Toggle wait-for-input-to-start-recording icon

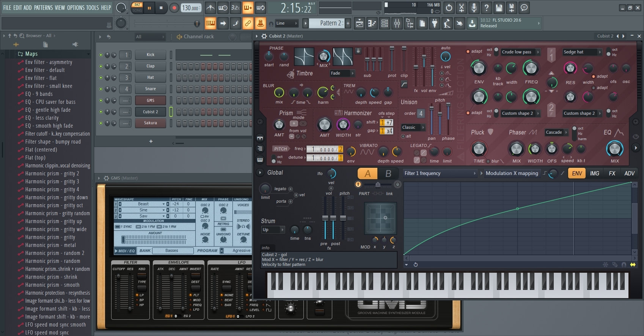coord(223,8)
